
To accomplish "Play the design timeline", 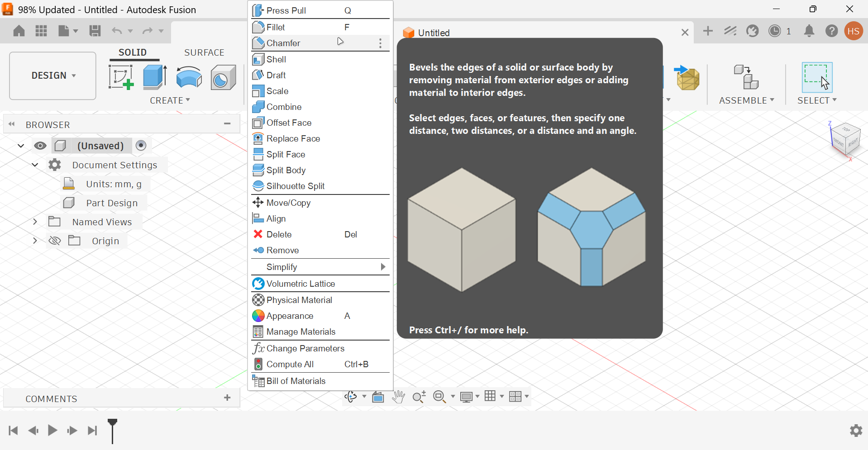I will tap(52, 430).
